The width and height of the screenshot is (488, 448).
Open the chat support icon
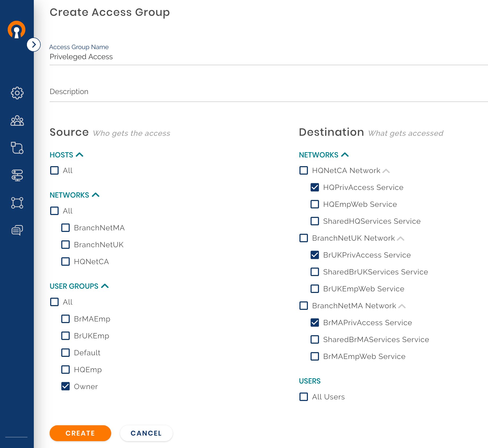coord(17,230)
